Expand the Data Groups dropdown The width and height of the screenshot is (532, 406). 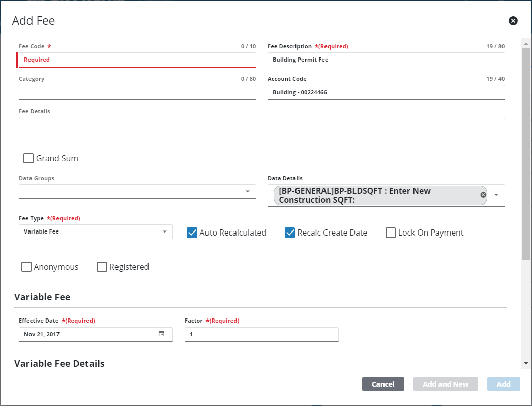point(247,191)
